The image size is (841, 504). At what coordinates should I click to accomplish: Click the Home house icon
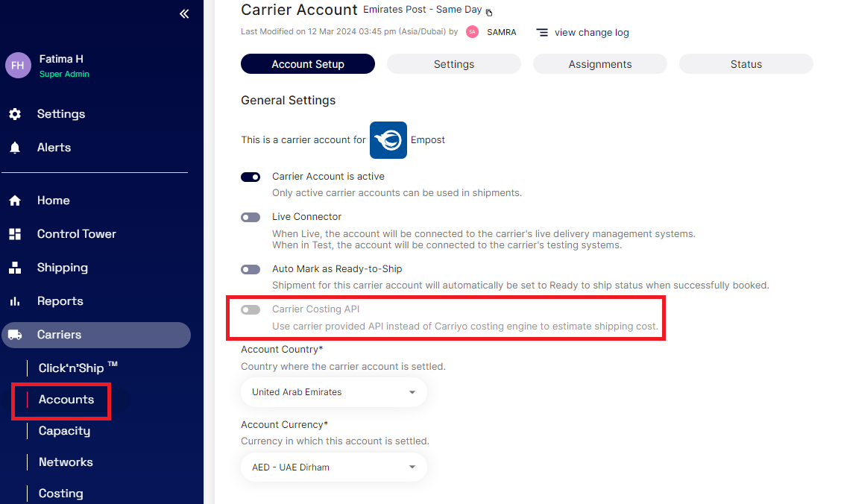(15, 201)
